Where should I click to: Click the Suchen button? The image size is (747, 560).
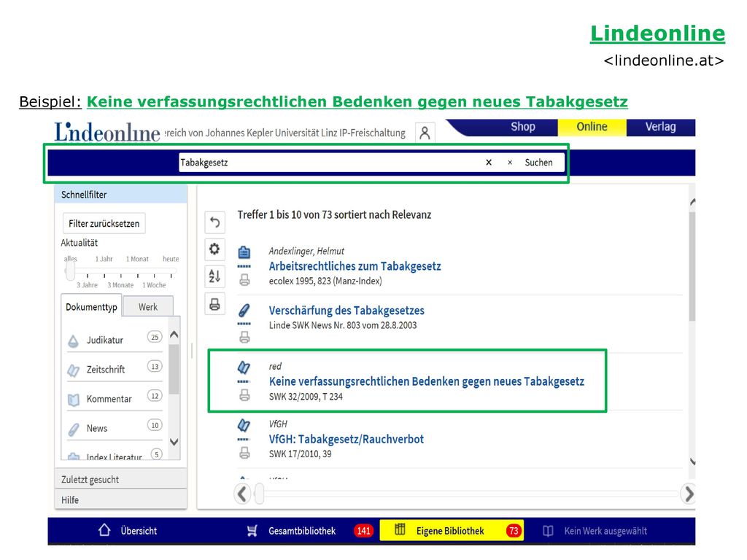(539, 163)
